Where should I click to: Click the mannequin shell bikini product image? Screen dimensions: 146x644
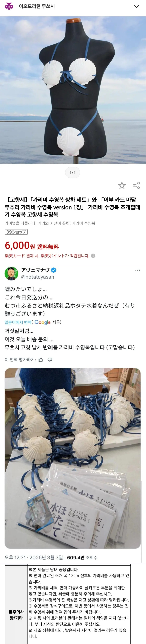[73, 90]
